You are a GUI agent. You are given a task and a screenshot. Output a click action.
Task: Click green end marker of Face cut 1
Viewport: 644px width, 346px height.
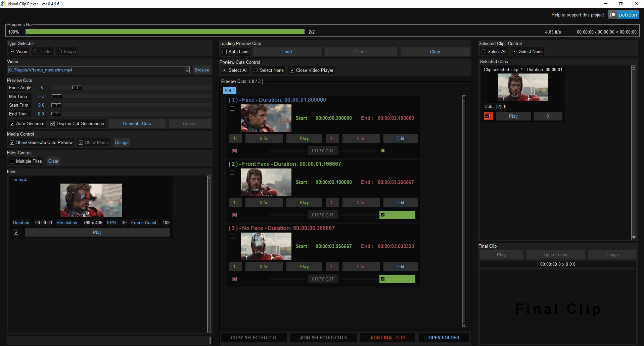click(383, 151)
